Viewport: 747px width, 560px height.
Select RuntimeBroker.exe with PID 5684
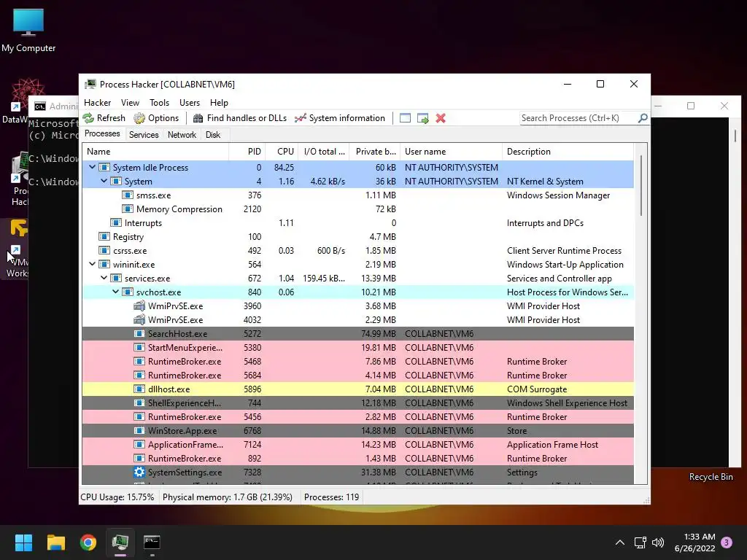(x=357, y=376)
